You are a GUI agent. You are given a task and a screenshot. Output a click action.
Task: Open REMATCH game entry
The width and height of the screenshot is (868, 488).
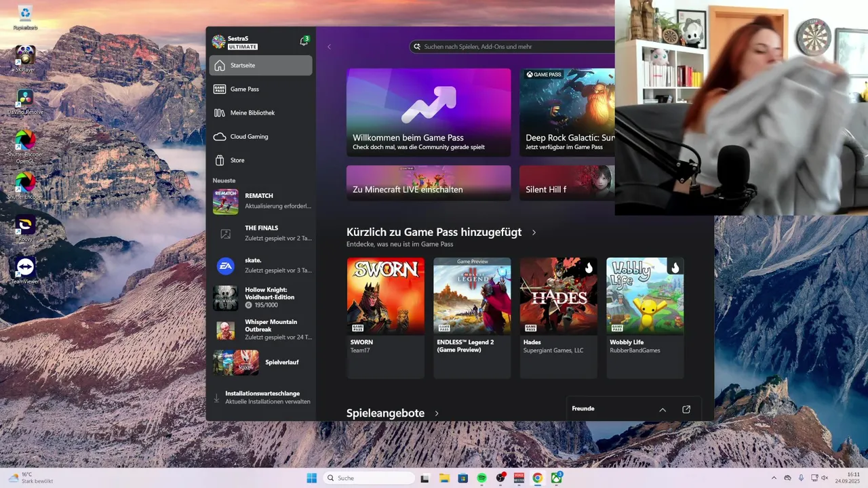262,201
